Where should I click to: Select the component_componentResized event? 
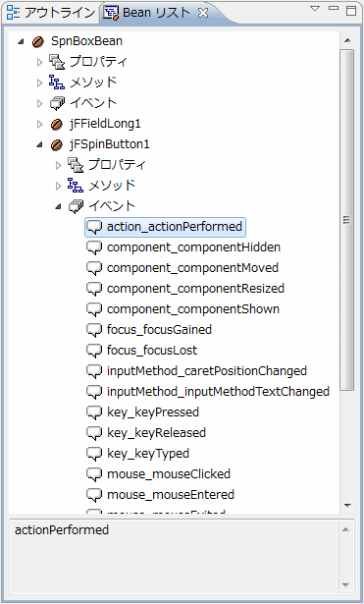(x=195, y=289)
